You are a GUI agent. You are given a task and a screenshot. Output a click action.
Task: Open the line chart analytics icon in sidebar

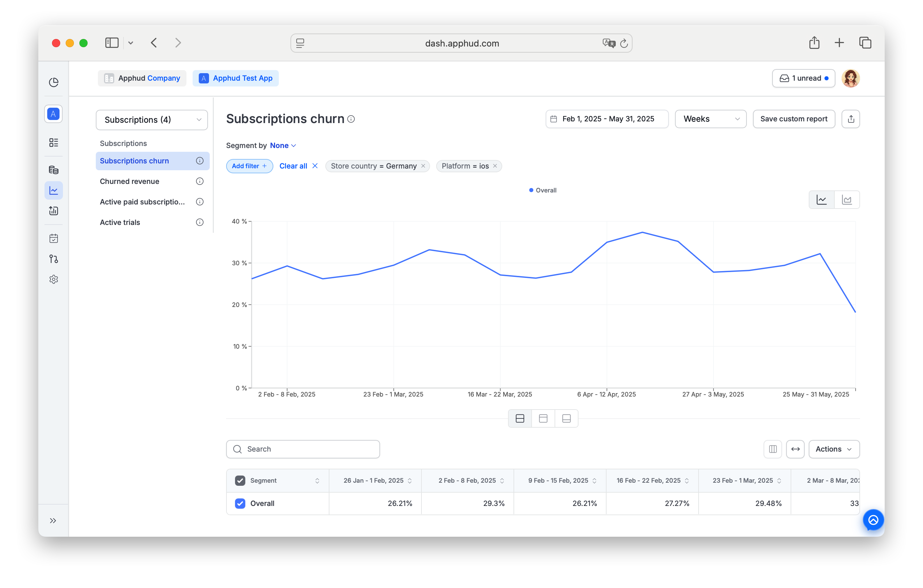(54, 190)
